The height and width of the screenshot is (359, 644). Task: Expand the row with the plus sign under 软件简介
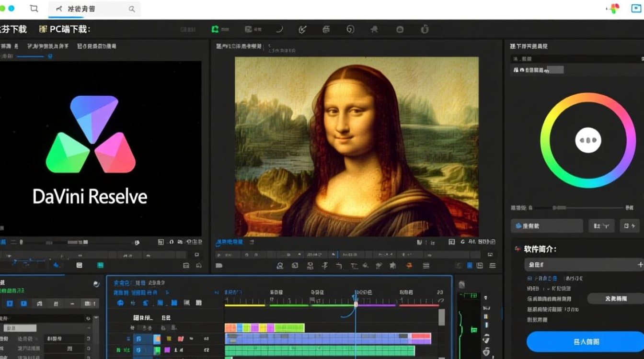pos(640,265)
